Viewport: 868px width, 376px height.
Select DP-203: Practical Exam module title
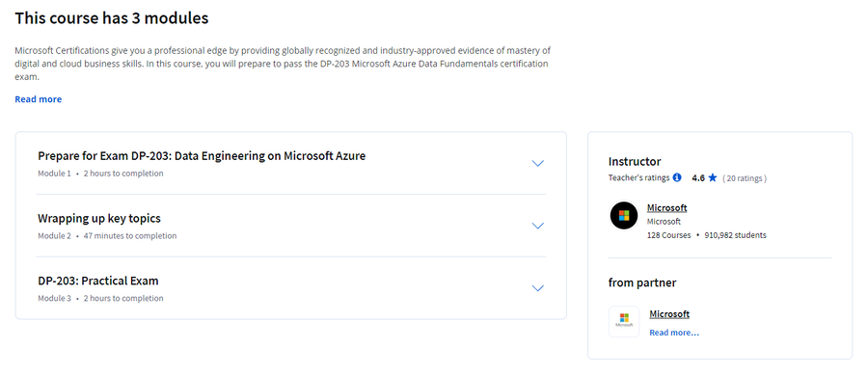(x=98, y=281)
